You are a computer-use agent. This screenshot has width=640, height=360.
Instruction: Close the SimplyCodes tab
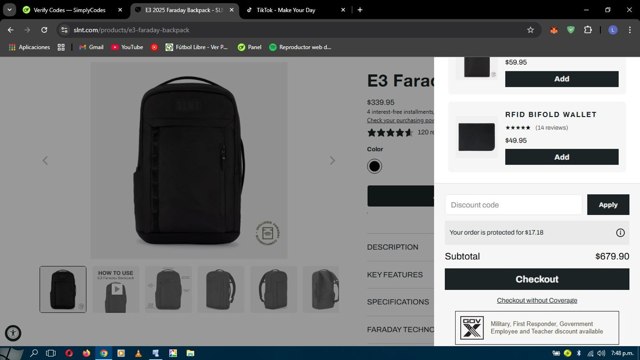(x=120, y=10)
